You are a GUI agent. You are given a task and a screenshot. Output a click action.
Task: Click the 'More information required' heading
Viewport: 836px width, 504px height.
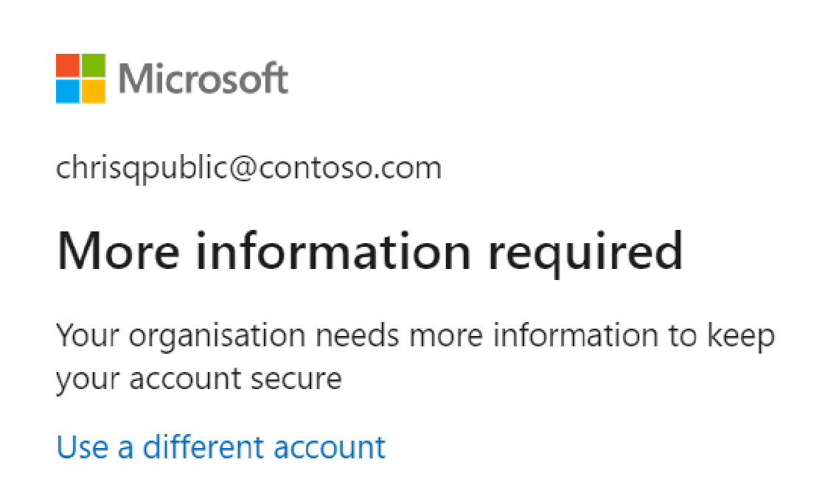click(370, 253)
